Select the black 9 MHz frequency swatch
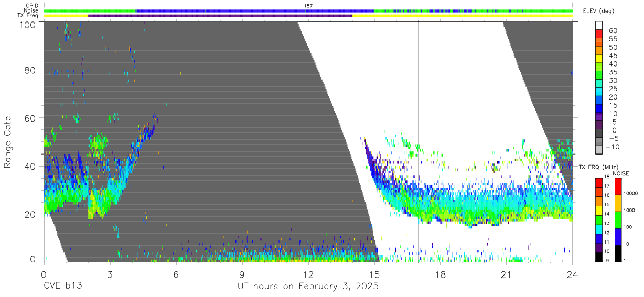 tap(599, 257)
